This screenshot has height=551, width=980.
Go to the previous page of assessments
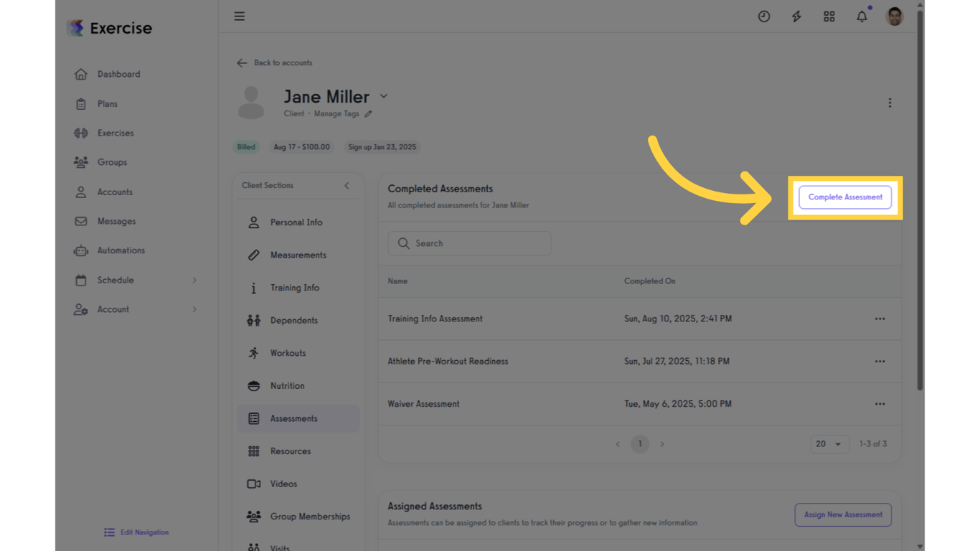coord(618,444)
